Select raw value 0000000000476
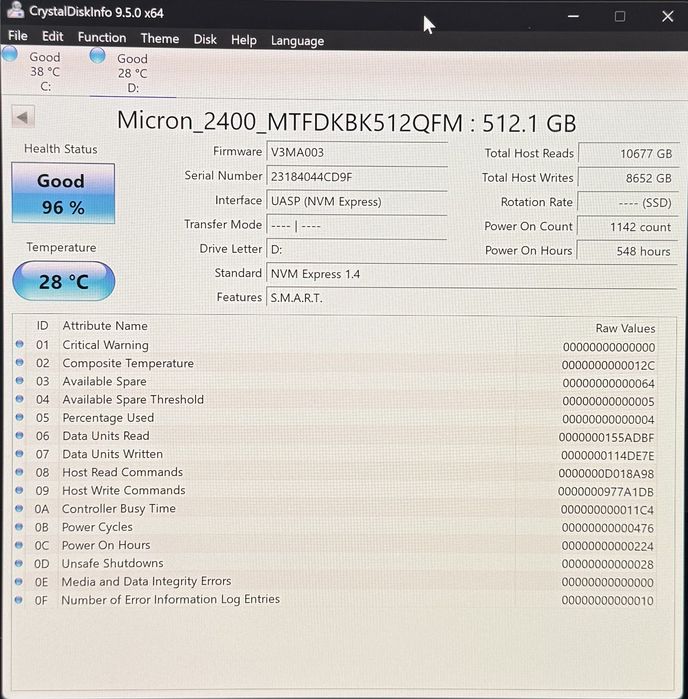The height and width of the screenshot is (699, 688). click(608, 528)
